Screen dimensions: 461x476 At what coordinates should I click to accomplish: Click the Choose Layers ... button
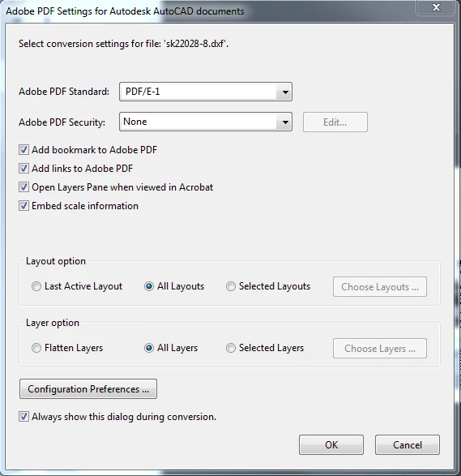pyautogui.click(x=380, y=349)
